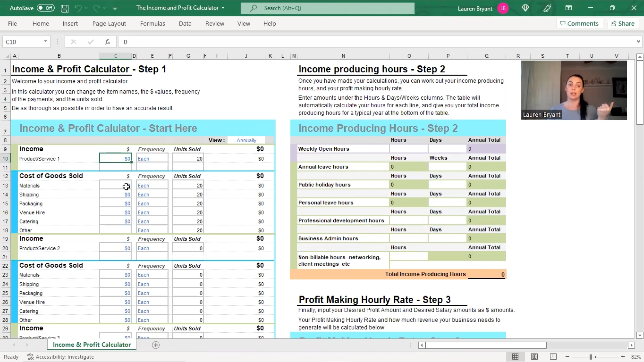Select column C header
Viewport: 644px width, 362px height.
coord(116,56)
